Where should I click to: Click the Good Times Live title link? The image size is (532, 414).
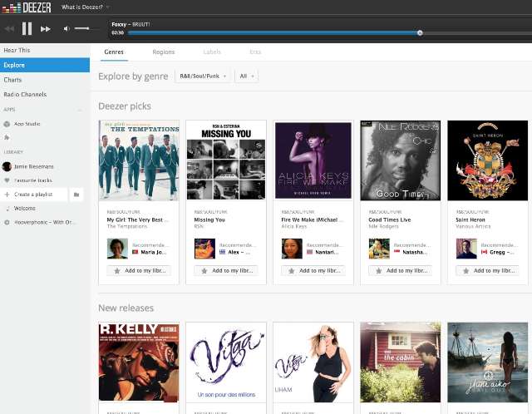[x=390, y=220]
